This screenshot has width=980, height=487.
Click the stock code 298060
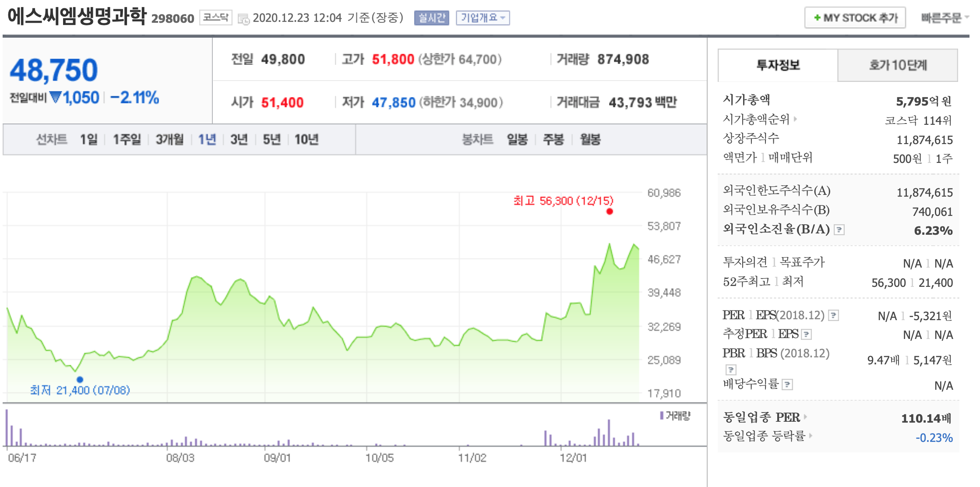pos(173,18)
